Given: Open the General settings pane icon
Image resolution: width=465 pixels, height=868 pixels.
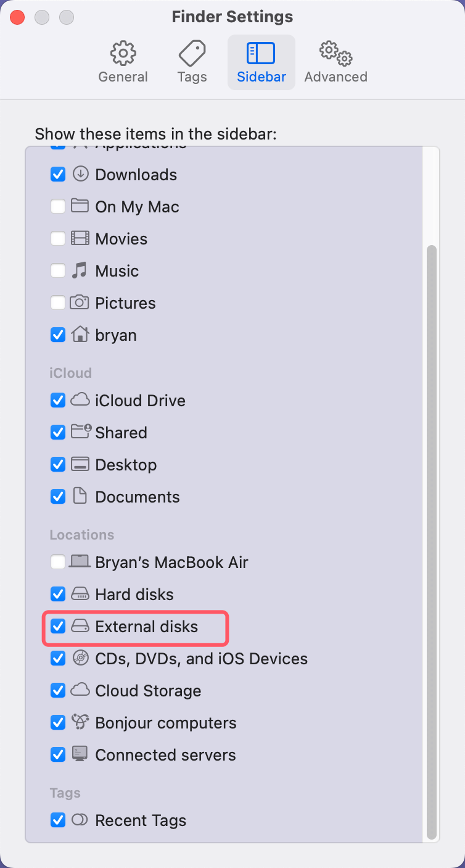Looking at the screenshot, I should tap(123, 54).
